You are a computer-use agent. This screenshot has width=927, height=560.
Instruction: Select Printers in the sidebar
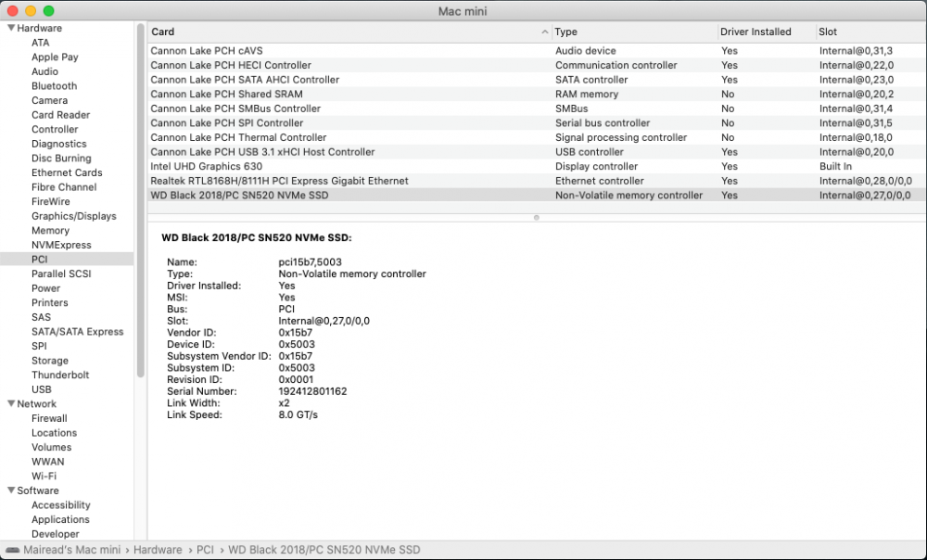click(x=50, y=303)
